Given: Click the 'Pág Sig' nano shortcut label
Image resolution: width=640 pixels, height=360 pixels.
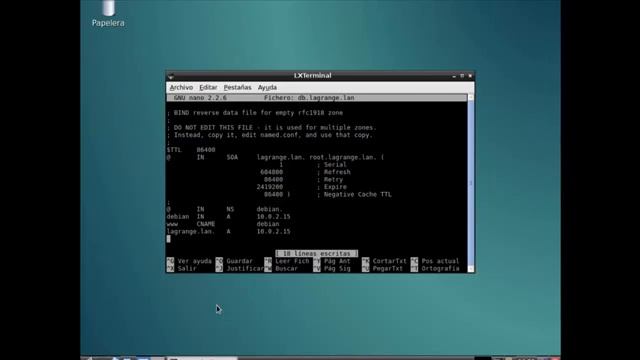Looking at the screenshot, I should point(337,269).
